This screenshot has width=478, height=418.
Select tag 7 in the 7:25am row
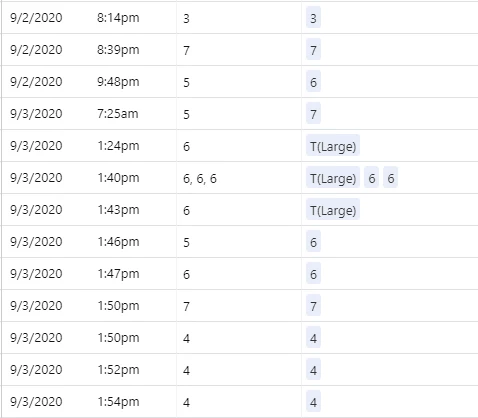tap(313, 113)
